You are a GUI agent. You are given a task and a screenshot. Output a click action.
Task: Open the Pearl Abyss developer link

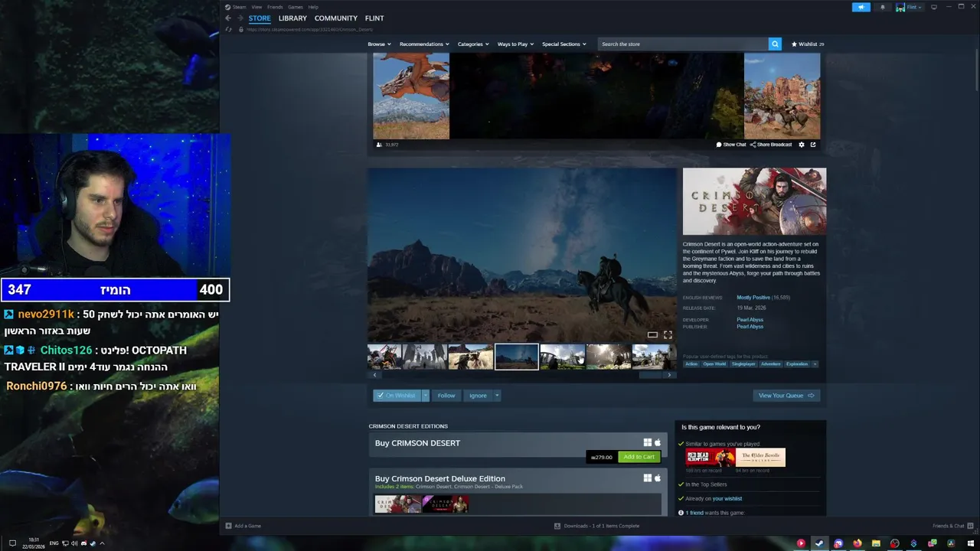click(x=750, y=320)
